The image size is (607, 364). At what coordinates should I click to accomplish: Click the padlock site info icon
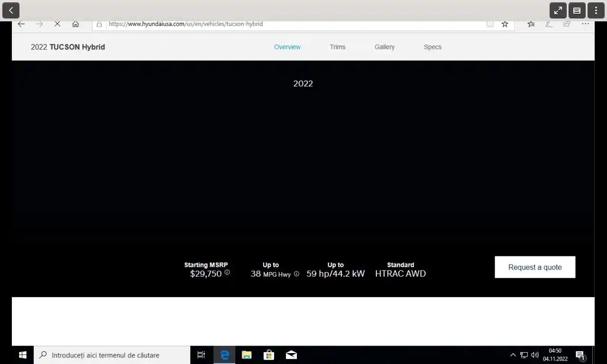coord(99,24)
